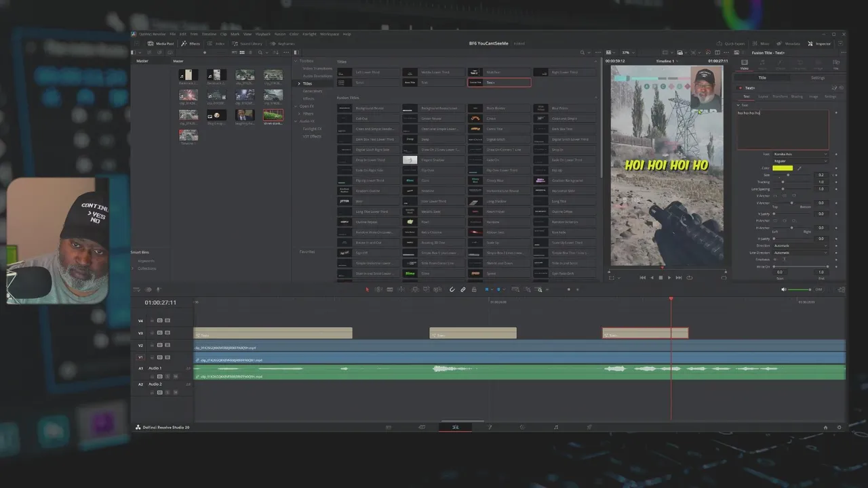Open the viewer zoom 37% dropdown

click(628, 52)
